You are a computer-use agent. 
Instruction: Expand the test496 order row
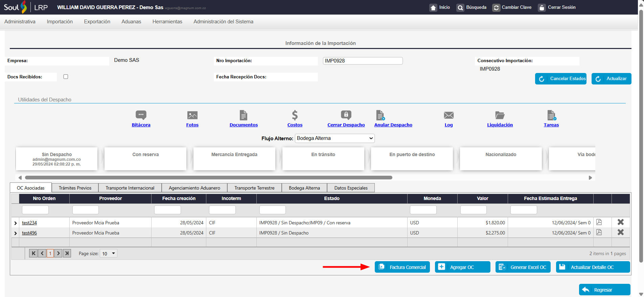click(x=16, y=233)
